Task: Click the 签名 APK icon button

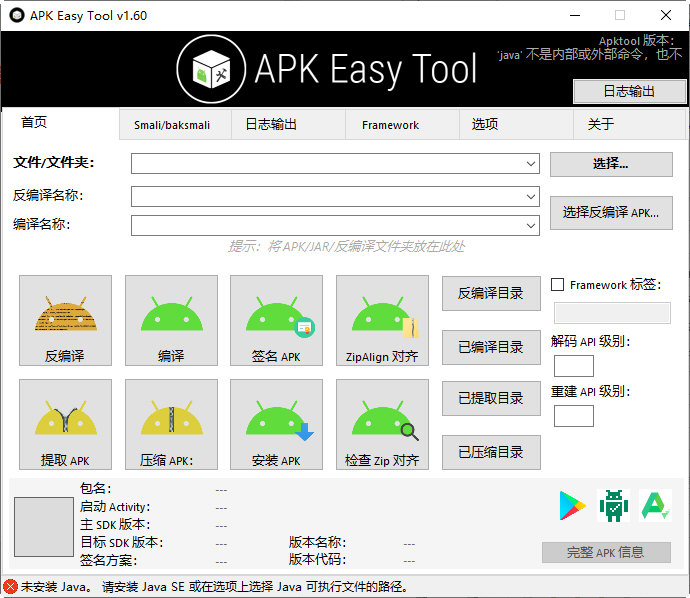Action: point(276,320)
